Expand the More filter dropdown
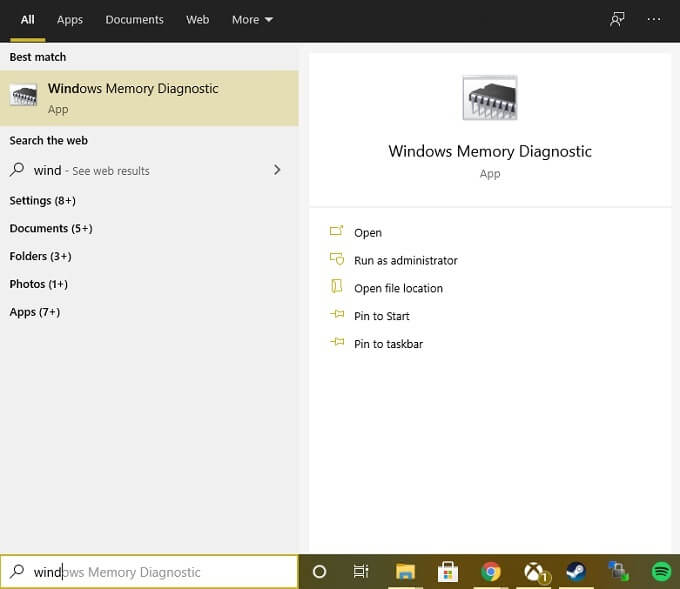680x589 pixels. click(x=252, y=19)
